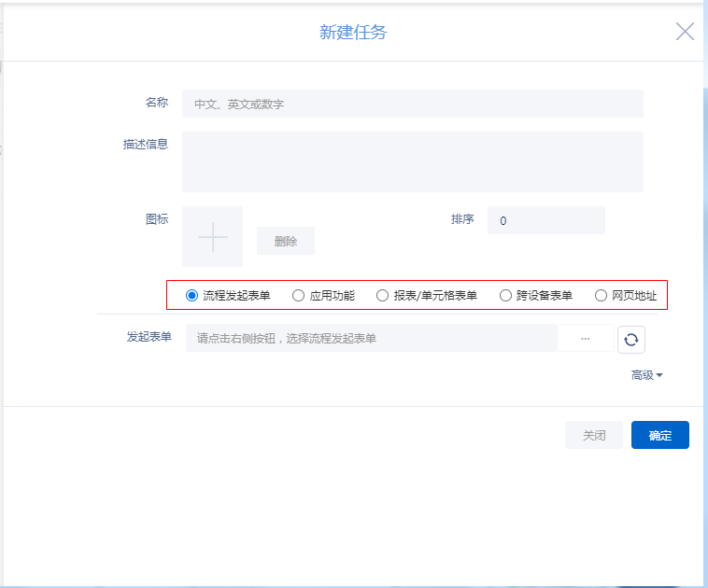Close the 新建任务 dialog with the X icon
The width and height of the screenshot is (708, 588).
click(x=685, y=32)
